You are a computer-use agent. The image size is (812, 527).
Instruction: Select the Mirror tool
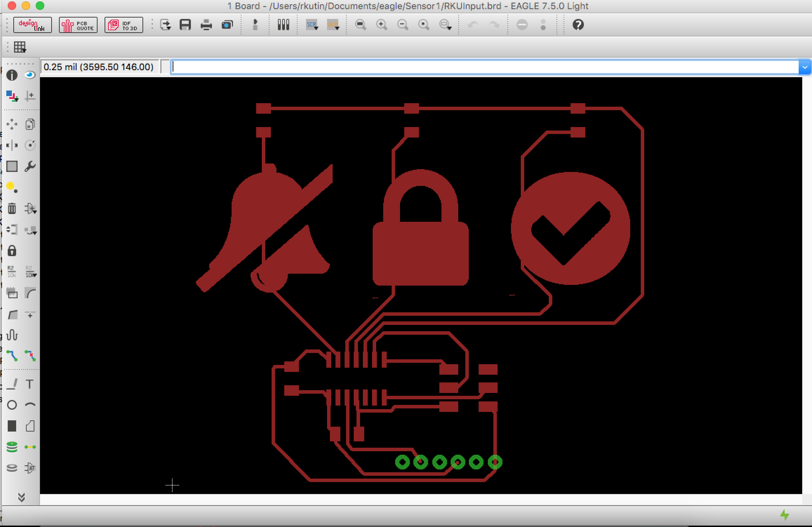pyautogui.click(x=12, y=145)
